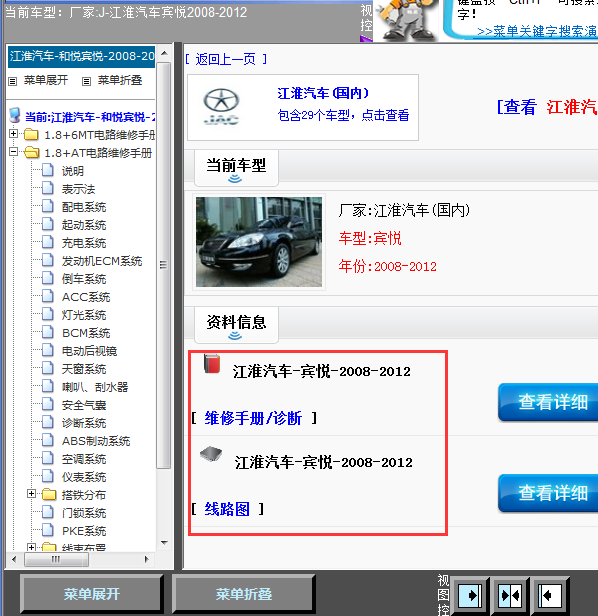Viewport: 598px width, 616px height.
Task: Select 灯光系统 tree item
Action: (84, 315)
